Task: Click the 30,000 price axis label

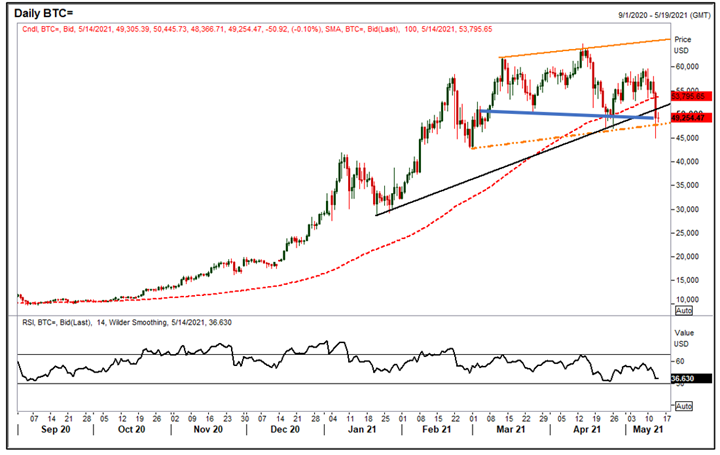Action: pos(687,209)
